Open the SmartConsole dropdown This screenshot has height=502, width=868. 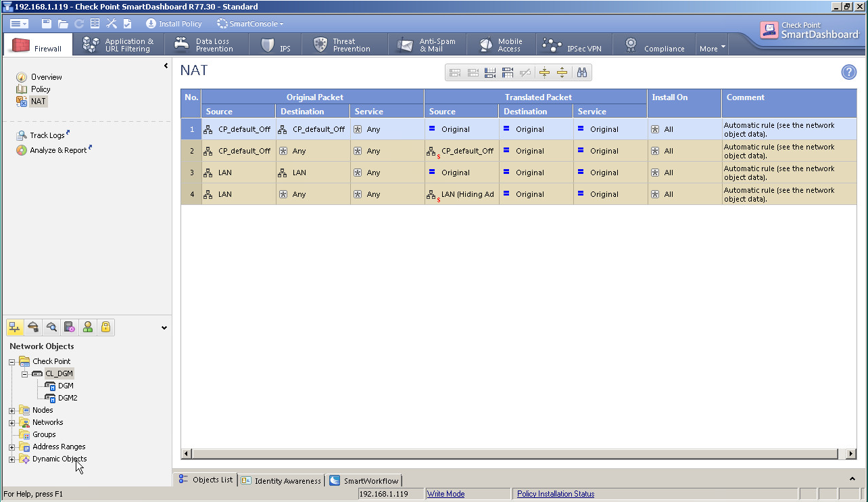pos(250,24)
